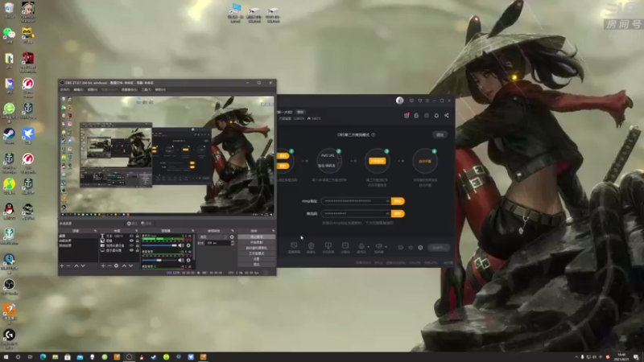Mute the first audio channel speaker icon in OBS mixer

point(181,245)
